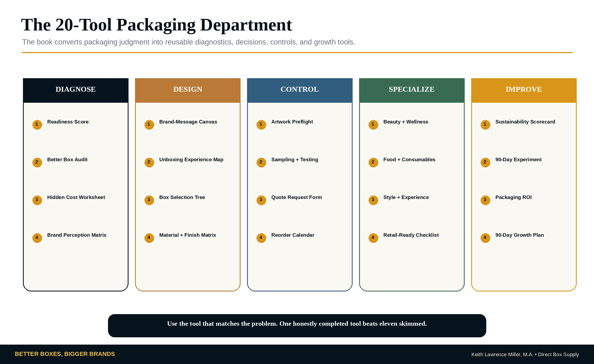Click the number 3 badge beside Box Selection Tree
Image resolution: width=594 pixels, height=364 pixels.
click(x=149, y=200)
